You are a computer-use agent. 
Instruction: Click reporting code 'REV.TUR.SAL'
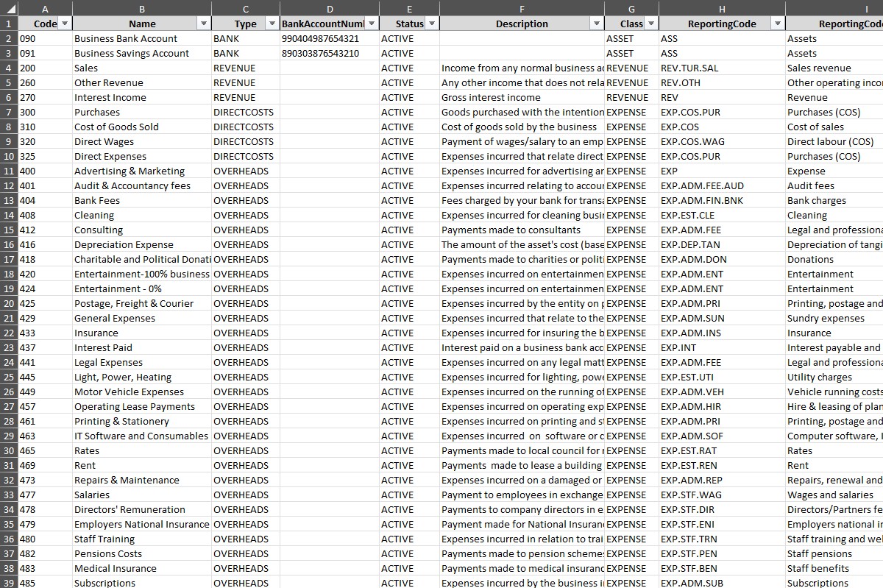(x=722, y=68)
